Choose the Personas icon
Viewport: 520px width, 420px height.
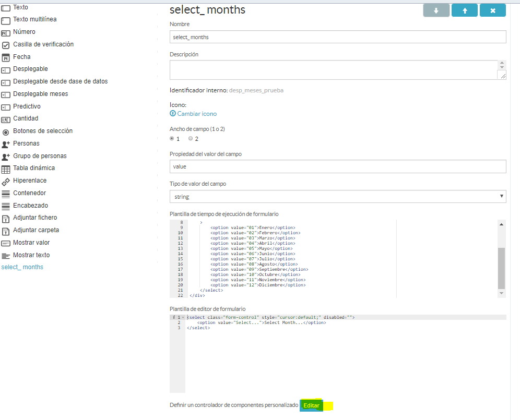[x=6, y=144]
